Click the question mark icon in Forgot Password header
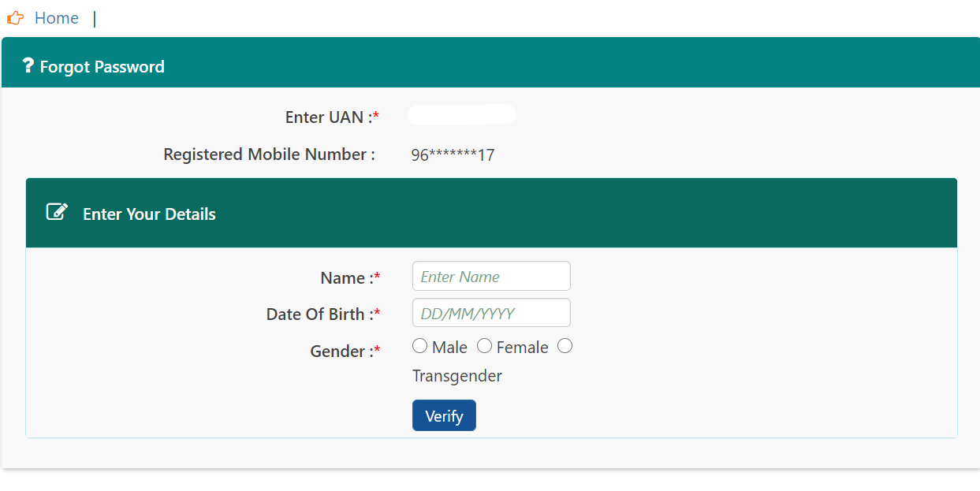 tap(29, 66)
